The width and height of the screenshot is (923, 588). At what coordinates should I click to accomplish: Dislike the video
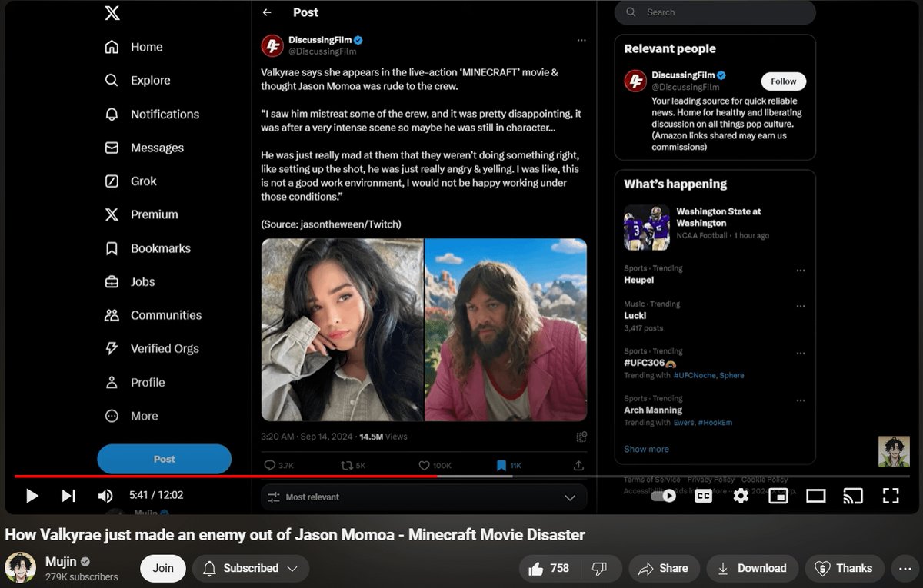pyautogui.click(x=600, y=568)
